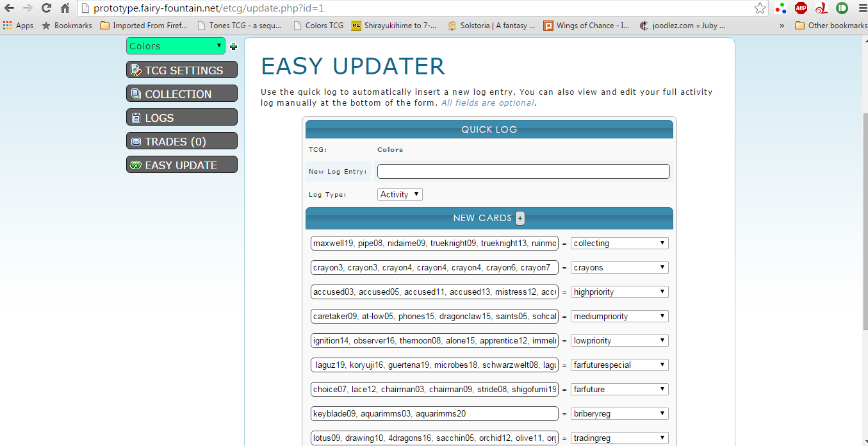Click the colored dots extension icon
Viewport: 868px width, 446px height.
[780, 8]
